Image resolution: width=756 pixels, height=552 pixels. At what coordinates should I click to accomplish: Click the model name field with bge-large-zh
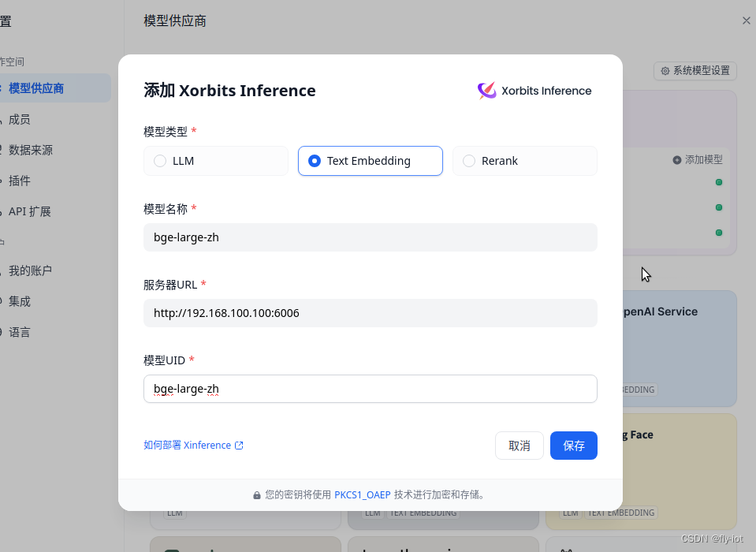click(x=371, y=237)
